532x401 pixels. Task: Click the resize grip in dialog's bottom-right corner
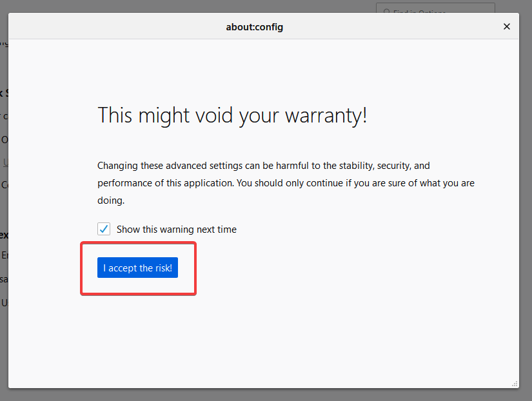coord(515,384)
